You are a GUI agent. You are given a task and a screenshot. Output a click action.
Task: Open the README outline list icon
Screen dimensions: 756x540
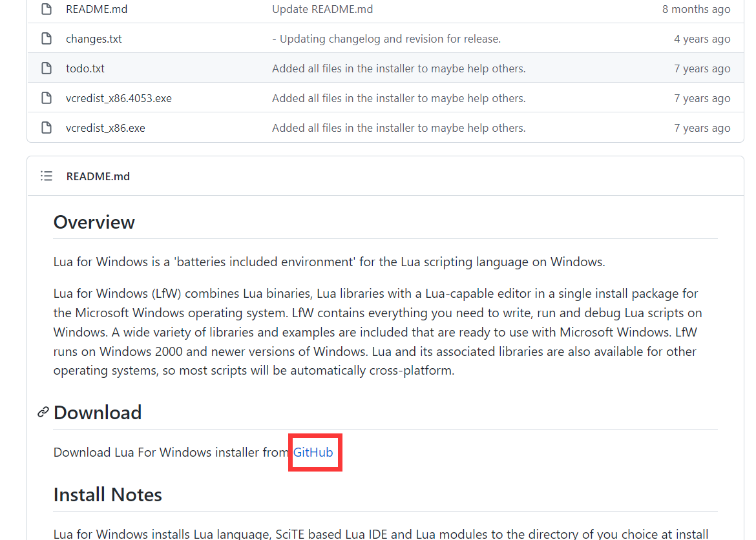point(47,176)
